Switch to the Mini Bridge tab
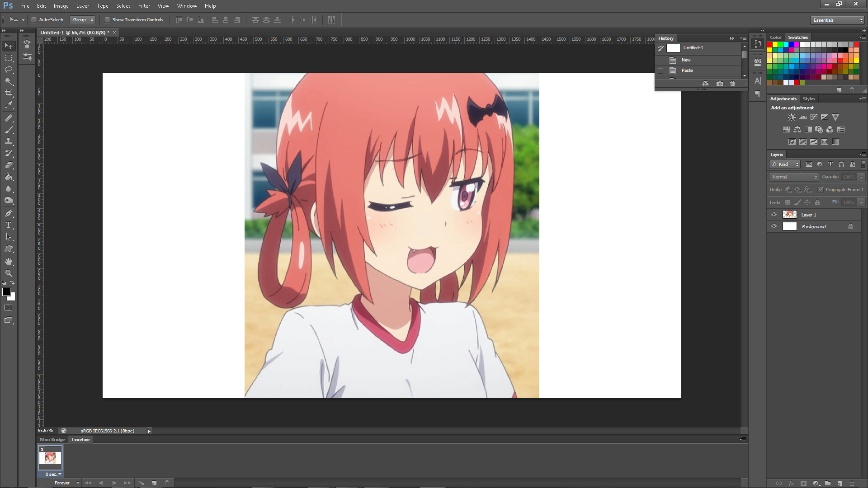The height and width of the screenshot is (488, 868). 52,440
